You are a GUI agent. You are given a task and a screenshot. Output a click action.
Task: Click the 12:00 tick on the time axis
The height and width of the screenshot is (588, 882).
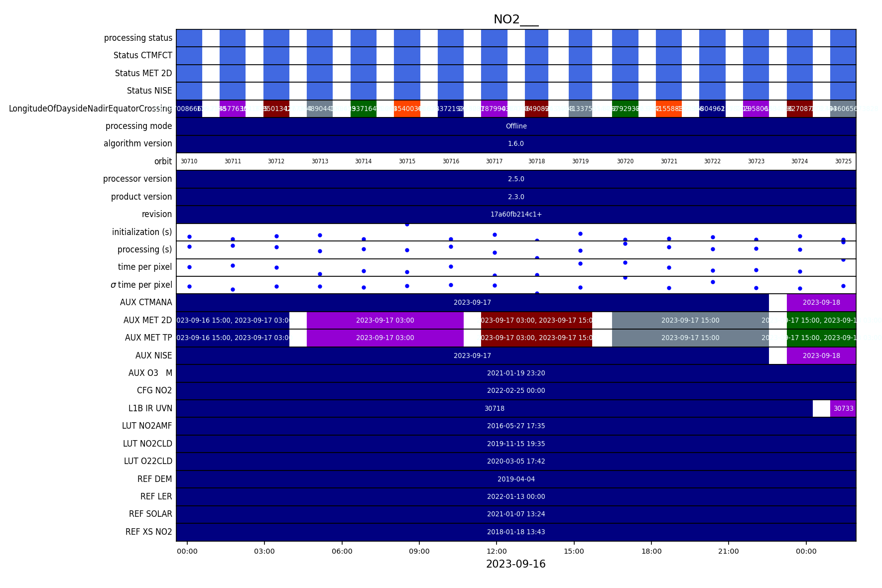(x=497, y=551)
